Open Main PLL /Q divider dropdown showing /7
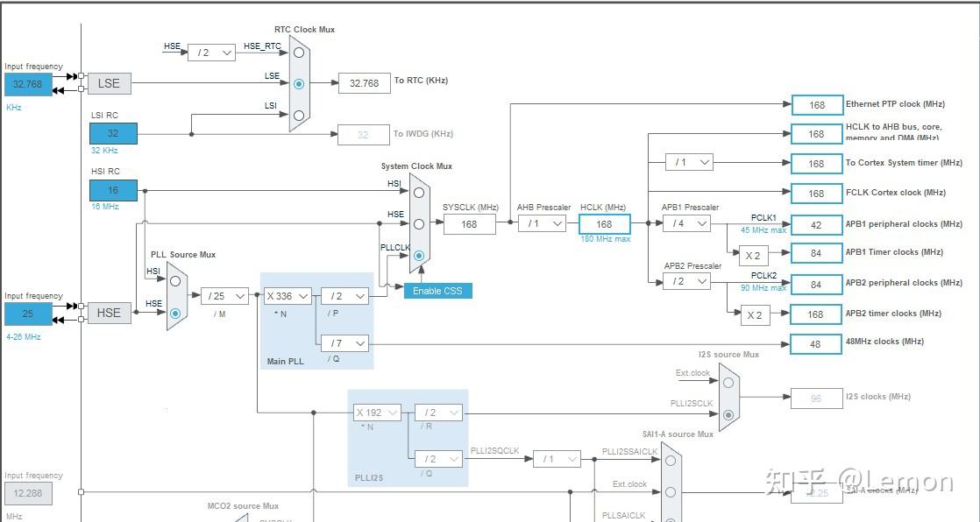 click(x=345, y=342)
